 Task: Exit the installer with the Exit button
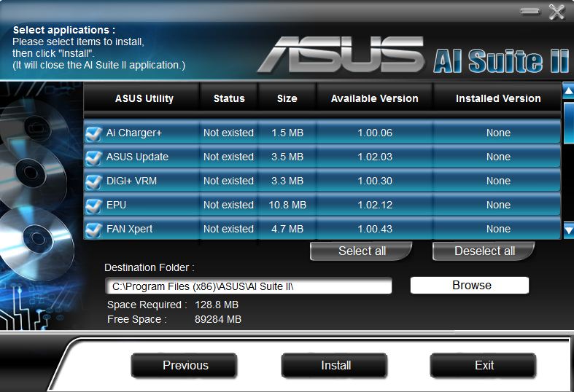point(484,365)
